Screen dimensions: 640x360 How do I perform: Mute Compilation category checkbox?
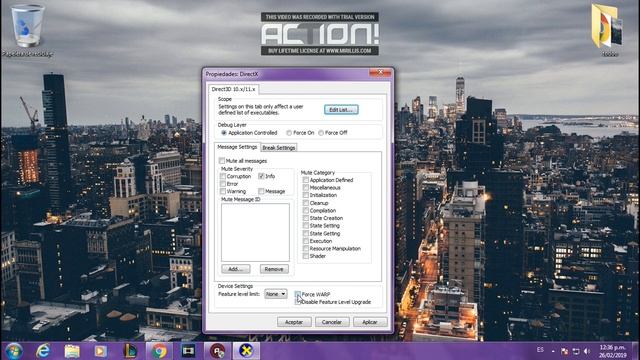point(305,210)
